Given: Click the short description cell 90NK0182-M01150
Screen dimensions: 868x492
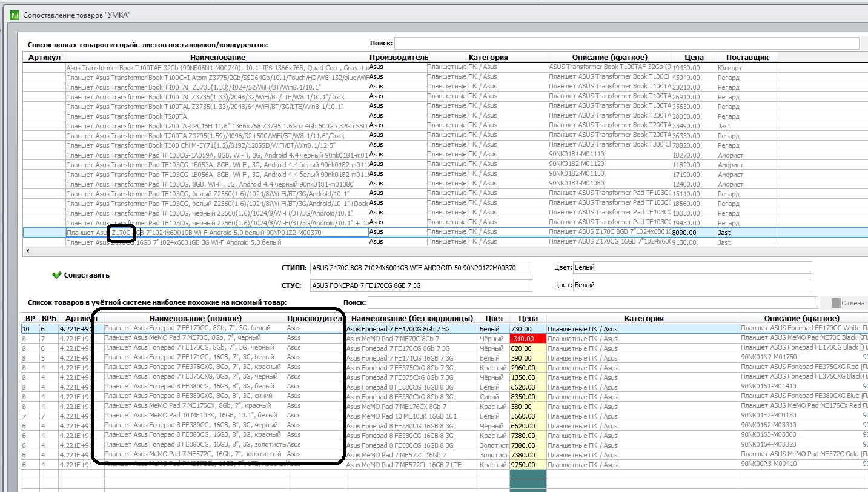Looking at the screenshot, I should click(x=609, y=174).
